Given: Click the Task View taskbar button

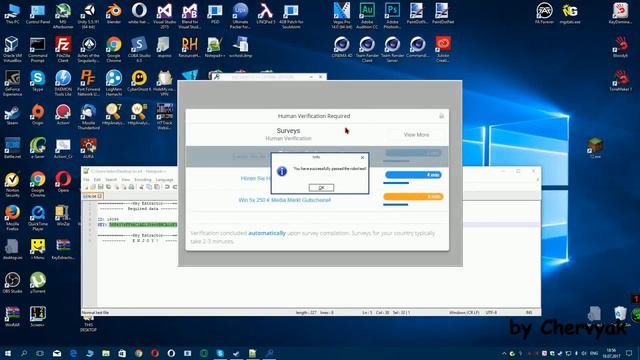Looking at the screenshot, I should coord(40,353).
